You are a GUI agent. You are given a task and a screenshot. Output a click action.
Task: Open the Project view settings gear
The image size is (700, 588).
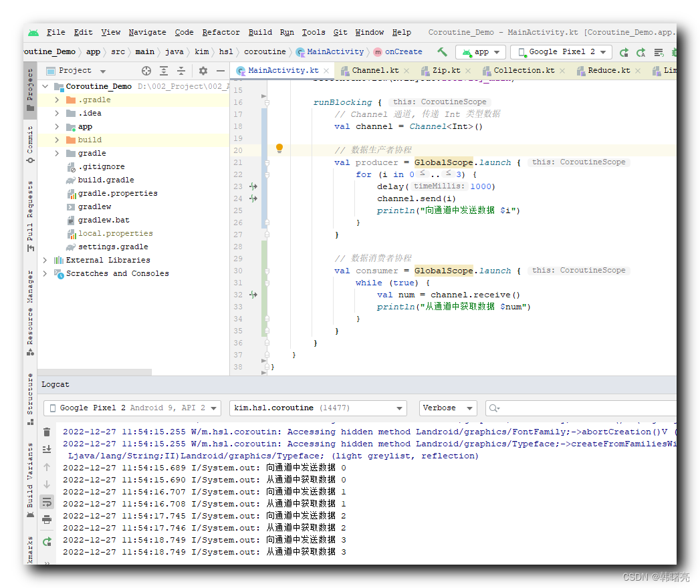205,70
